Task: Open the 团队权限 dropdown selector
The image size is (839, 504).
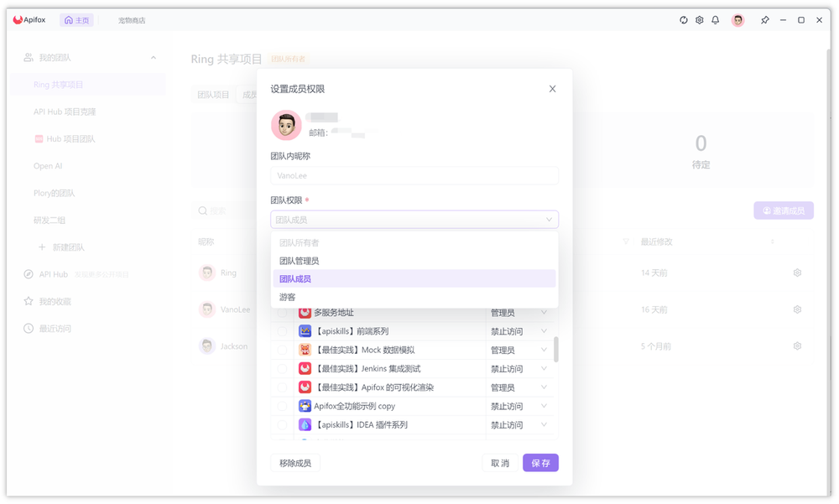Action: [x=414, y=220]
